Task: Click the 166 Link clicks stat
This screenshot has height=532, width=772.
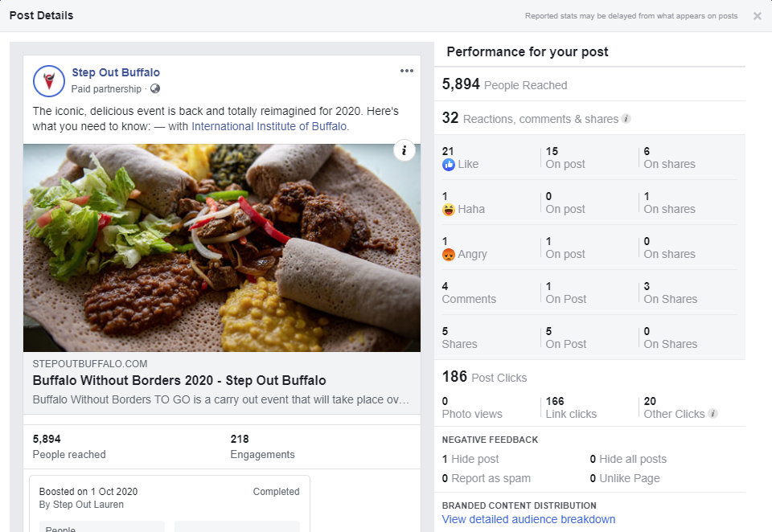Action: tap(571, 407)
